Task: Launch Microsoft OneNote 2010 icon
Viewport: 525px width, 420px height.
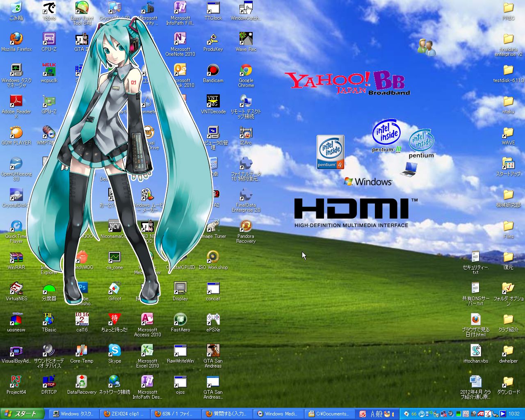Action: pos(180,44)
